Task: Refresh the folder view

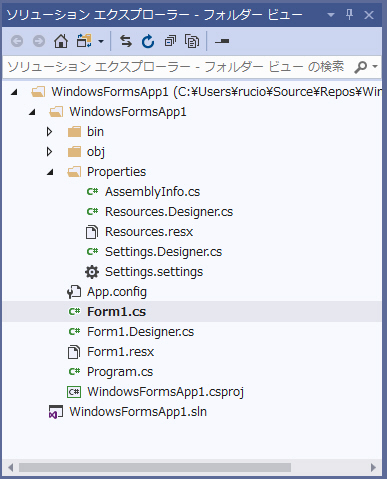Action: (148, 41)
